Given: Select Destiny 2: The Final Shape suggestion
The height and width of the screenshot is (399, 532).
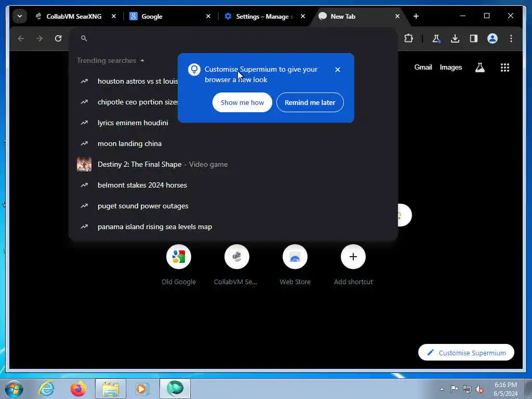Looking at the screenshot, I should tap(233, 164).
